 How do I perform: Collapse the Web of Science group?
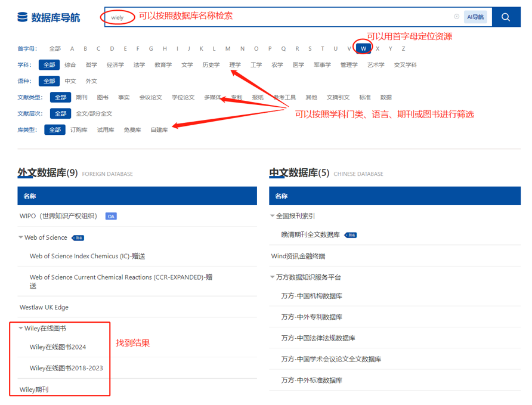(x=21, y=237)
